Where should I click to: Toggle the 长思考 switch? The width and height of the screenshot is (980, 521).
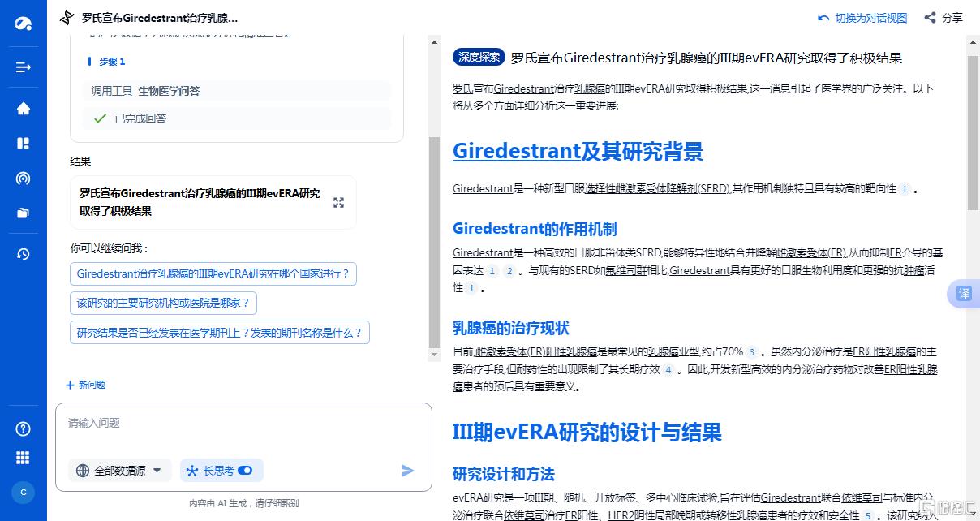tap(245, 471)
